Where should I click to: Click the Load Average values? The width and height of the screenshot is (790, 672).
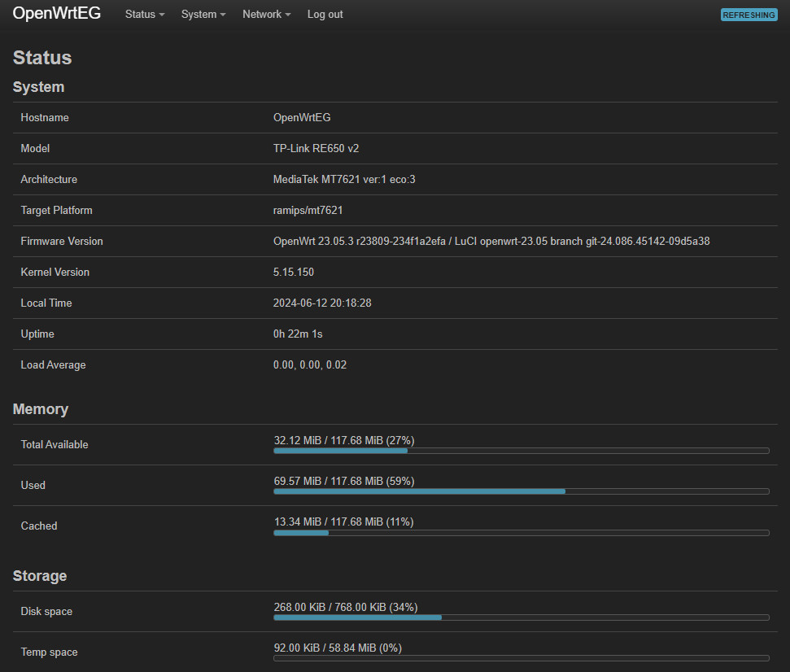[x=310, y=365]
